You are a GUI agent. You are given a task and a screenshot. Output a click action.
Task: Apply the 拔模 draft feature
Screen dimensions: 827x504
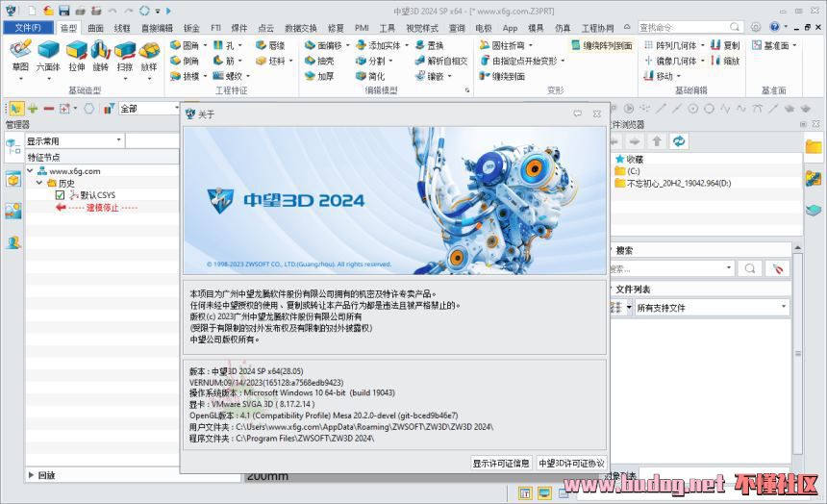coord(186,76)
